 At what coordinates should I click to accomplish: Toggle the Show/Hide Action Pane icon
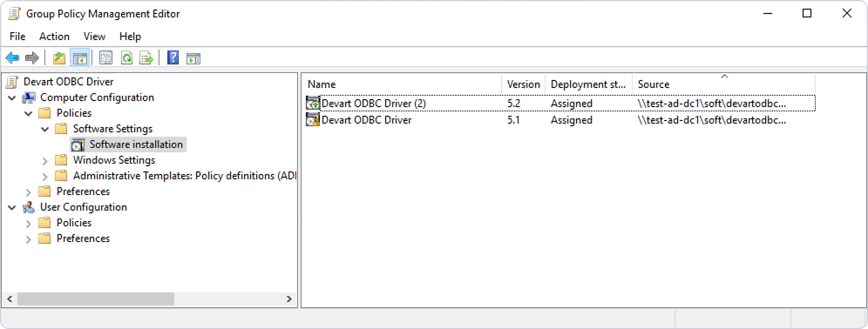(x=193, y=57)
